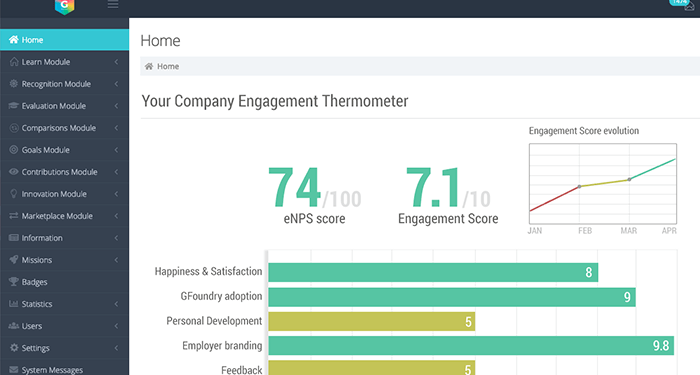
Task: Click the Employer branding 9.8 bar
Action: tap(471, 346)
